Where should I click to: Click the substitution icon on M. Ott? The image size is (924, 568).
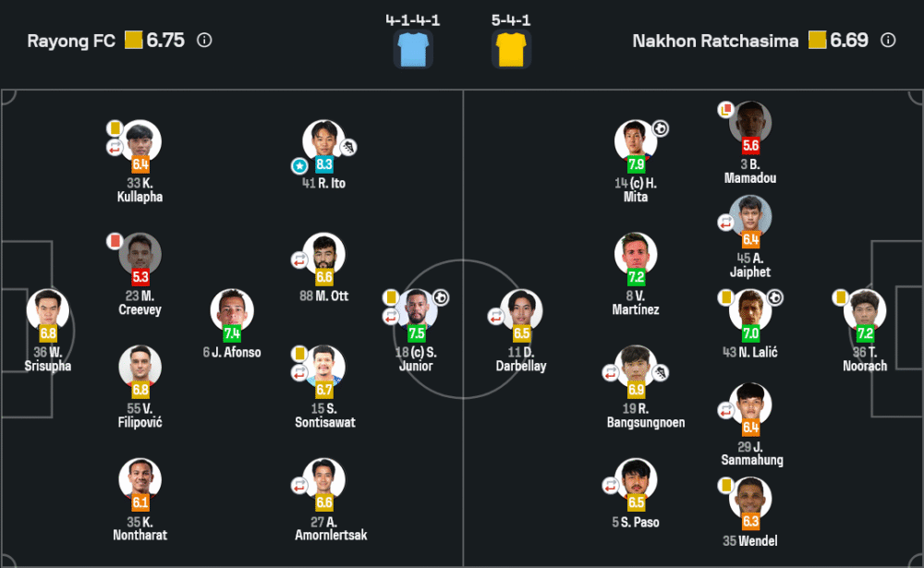[299, 260]
